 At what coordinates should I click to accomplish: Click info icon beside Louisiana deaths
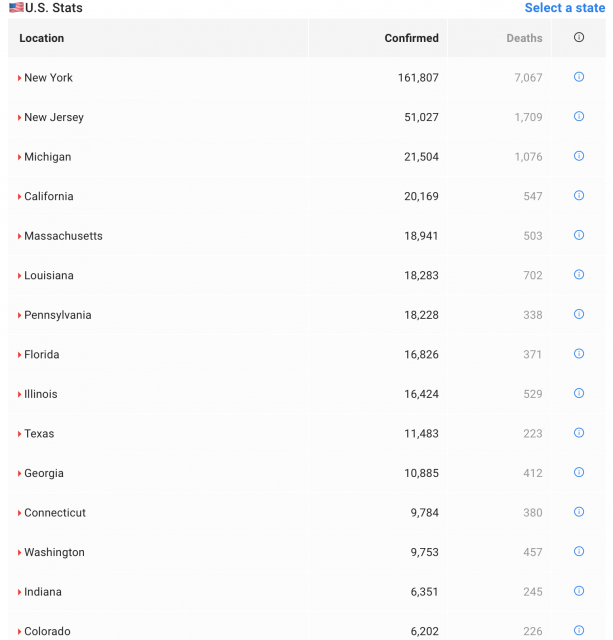click(x=579, y=275)
